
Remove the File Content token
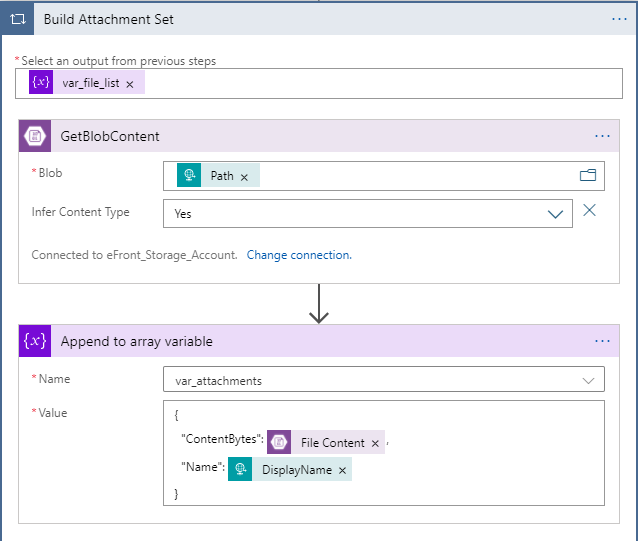point(375,443)
